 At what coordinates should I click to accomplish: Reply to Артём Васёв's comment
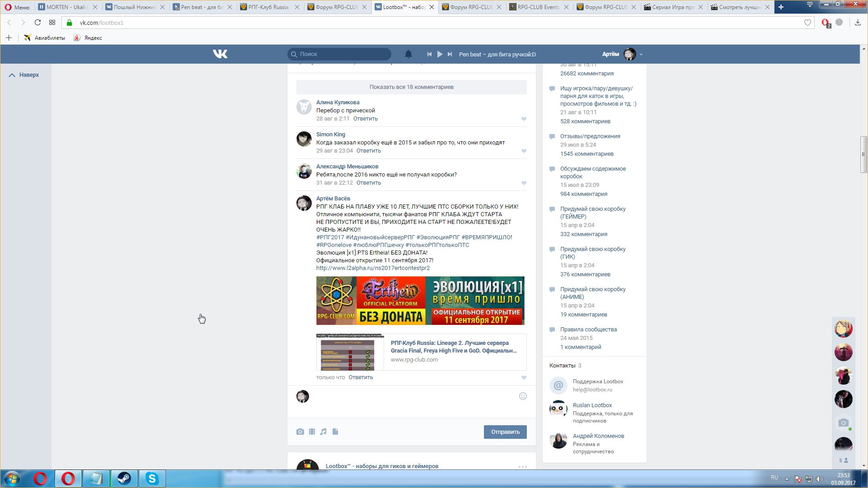tap(361, 377)
